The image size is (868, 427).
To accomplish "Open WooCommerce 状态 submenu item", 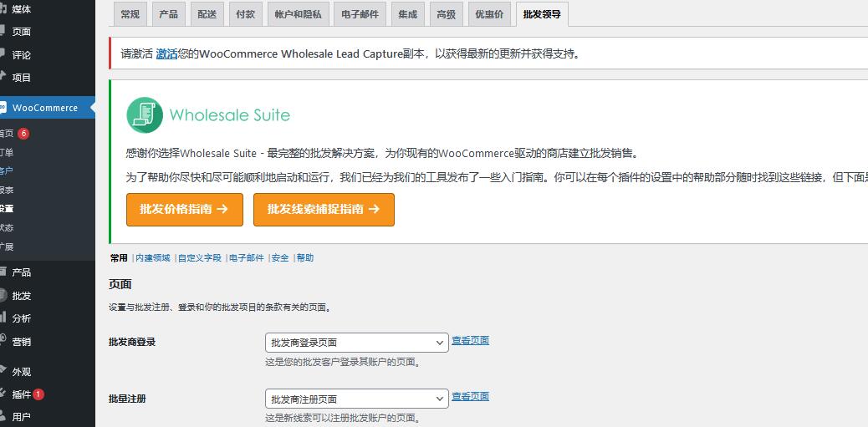I will [x=7, y=227].
